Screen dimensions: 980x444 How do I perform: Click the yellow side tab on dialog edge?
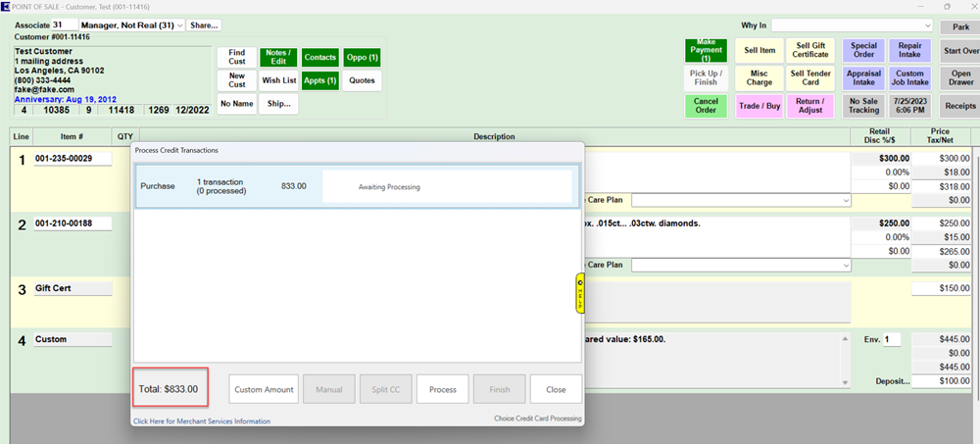pyautogui.click(x=580, y=293)
